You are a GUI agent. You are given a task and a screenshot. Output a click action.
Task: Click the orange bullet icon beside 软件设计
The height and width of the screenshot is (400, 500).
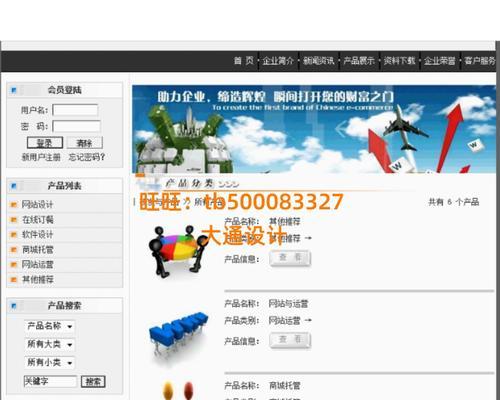tap(14, 235)
